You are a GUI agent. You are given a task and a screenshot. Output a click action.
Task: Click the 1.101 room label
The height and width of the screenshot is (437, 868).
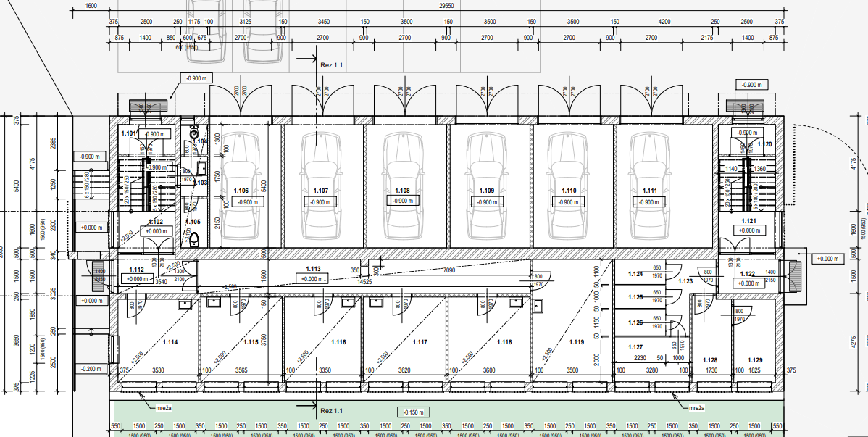(x=128, y=133)
